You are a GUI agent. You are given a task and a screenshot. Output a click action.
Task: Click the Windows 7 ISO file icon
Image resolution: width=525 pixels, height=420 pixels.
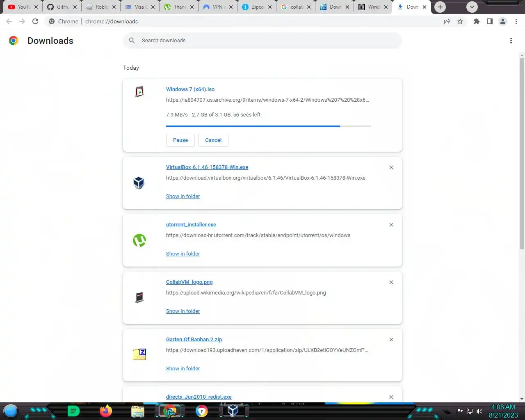(139, 91)
